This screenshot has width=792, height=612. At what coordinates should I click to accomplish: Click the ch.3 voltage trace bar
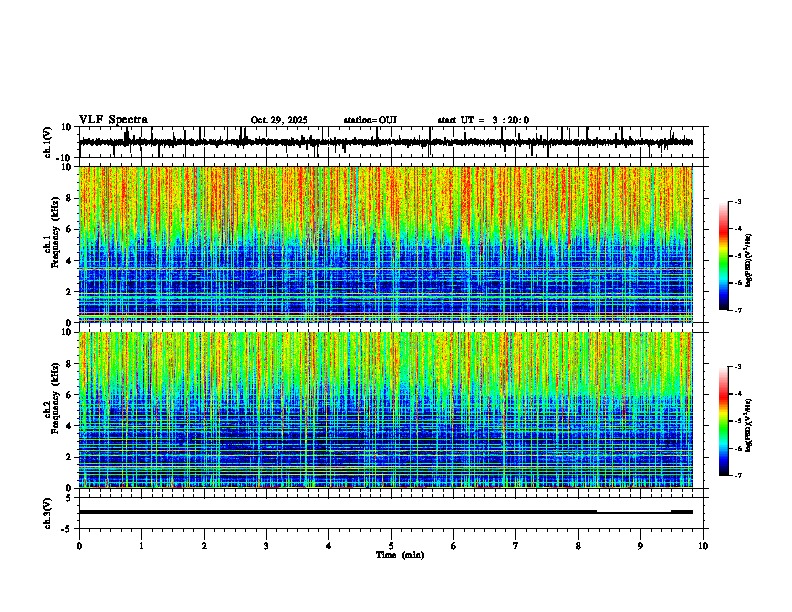coord(386,512)
